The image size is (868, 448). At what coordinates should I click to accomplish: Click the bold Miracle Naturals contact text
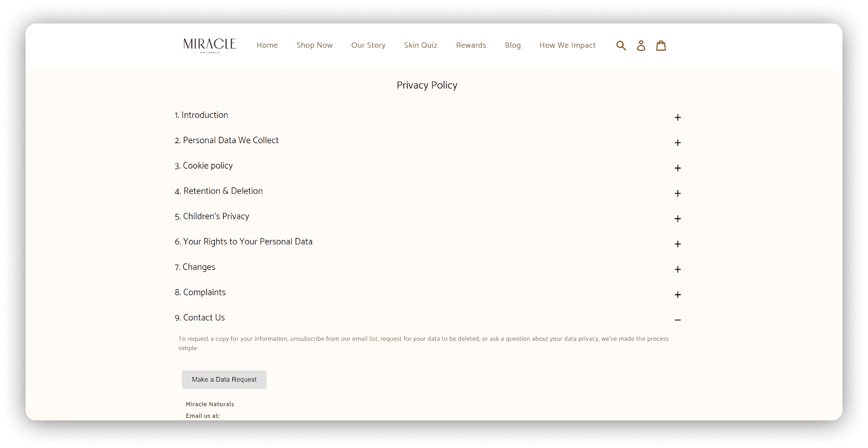[210, 404]
